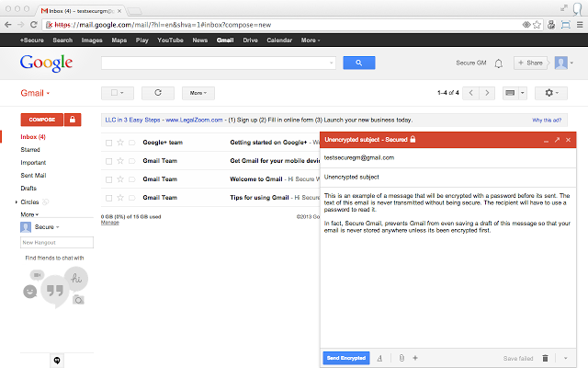Go to the Sent Mail folder

(34, 175)
